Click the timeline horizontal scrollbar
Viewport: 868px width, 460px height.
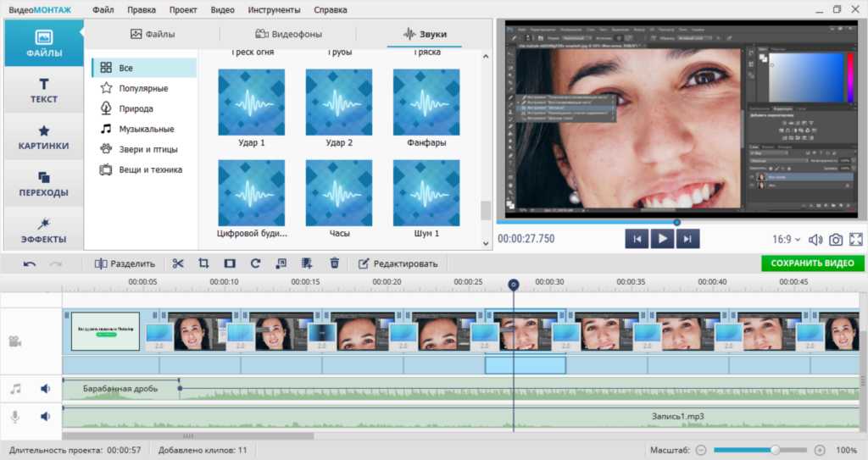188,436
